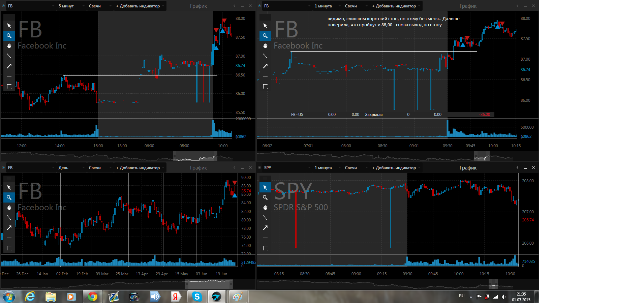Click the back arrow in FB День panel header
This screenshot has width=644, height=307.
234,167
